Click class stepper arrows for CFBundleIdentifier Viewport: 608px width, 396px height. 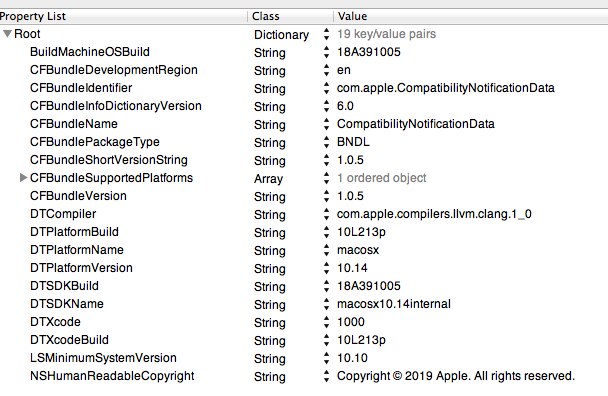(x=326, y=88)
